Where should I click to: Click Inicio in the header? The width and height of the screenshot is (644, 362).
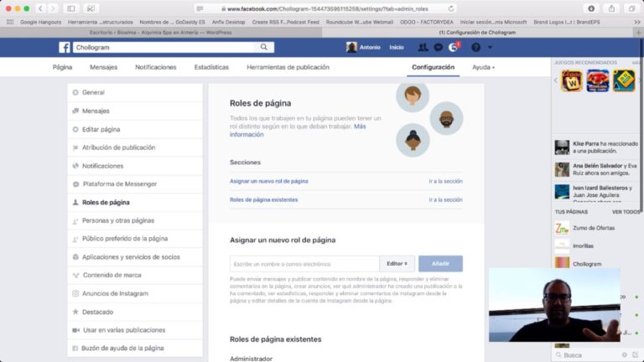pyautogui.click(x=397, y=47)
